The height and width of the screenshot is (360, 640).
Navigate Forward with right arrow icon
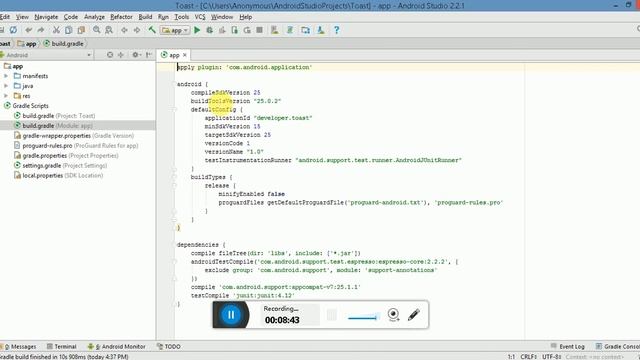[x=137, y=30]
